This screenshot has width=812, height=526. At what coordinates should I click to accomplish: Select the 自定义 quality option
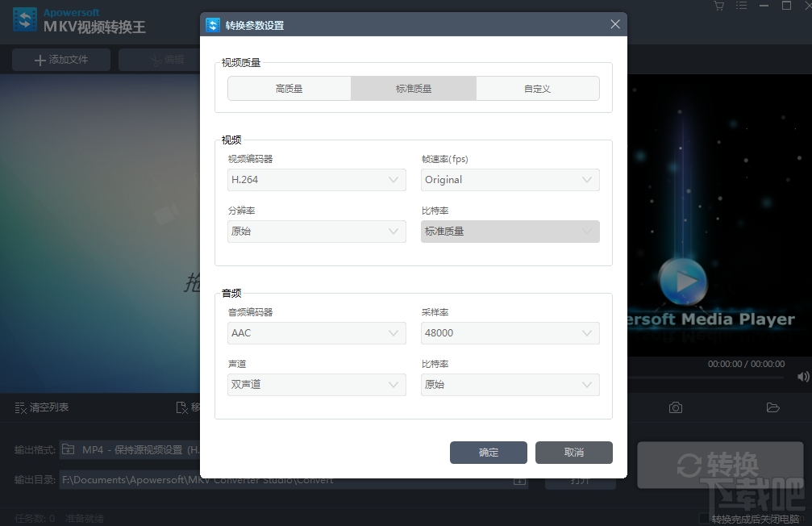pyautogui.click(x=538, y=88)
